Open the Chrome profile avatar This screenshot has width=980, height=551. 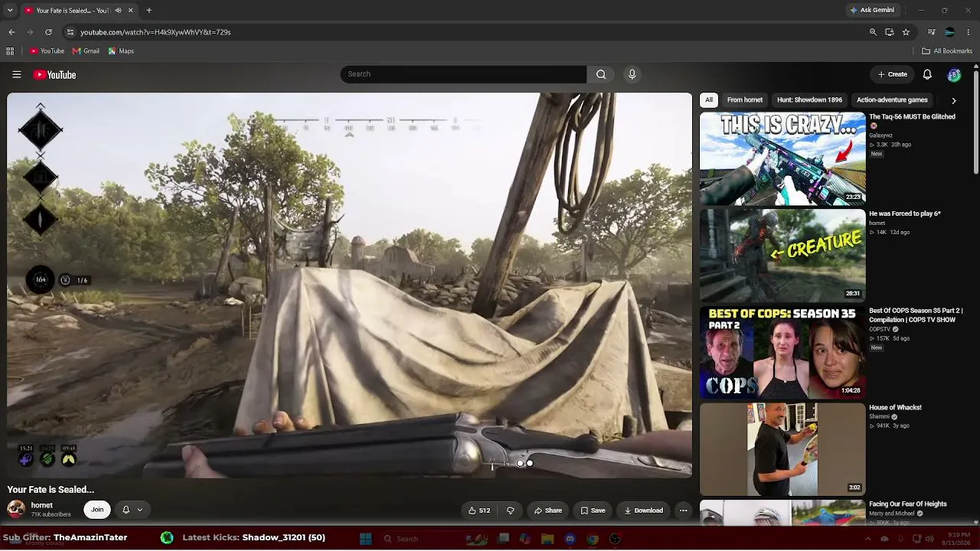(x=949, y=32)
